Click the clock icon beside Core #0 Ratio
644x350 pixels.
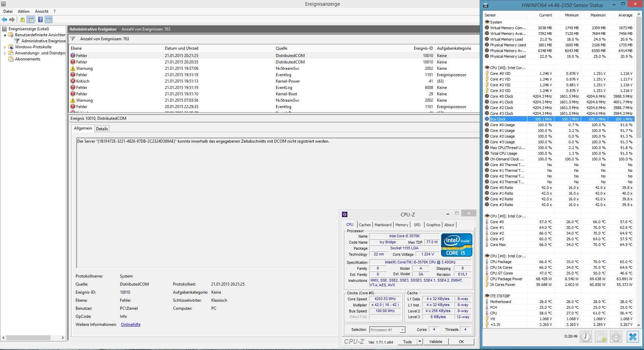click(487, 188)
